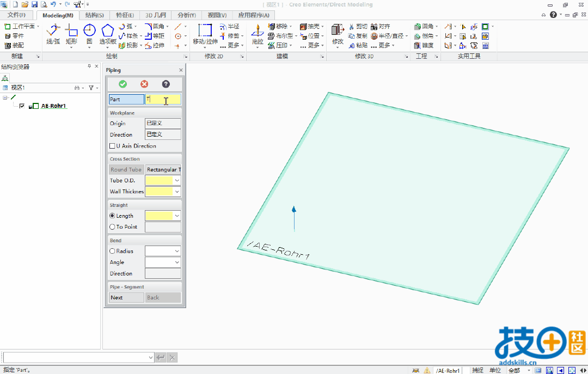588x374 pixels.
Task: Click the 半径/直径 (Radius/Diameter) tool
Action: (x=388, y=36)
